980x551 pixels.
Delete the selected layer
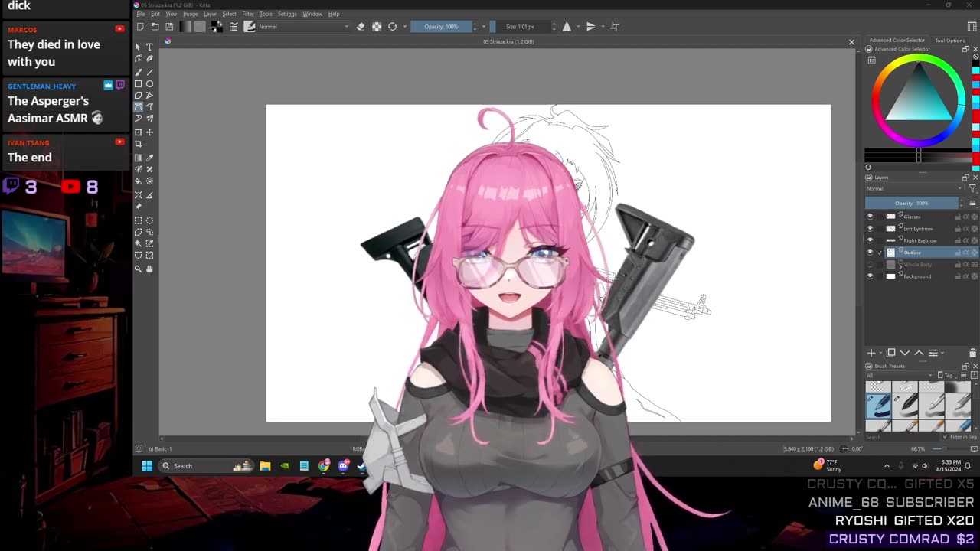click(x=972, y=353)
